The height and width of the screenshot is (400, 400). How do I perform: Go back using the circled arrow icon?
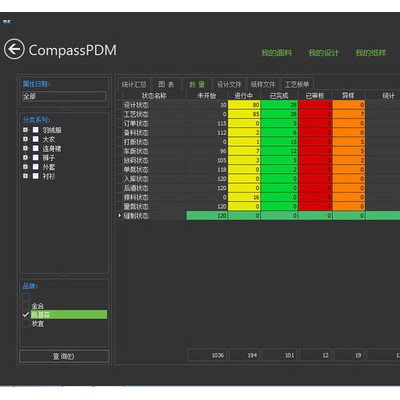click(x=14, y=49)
